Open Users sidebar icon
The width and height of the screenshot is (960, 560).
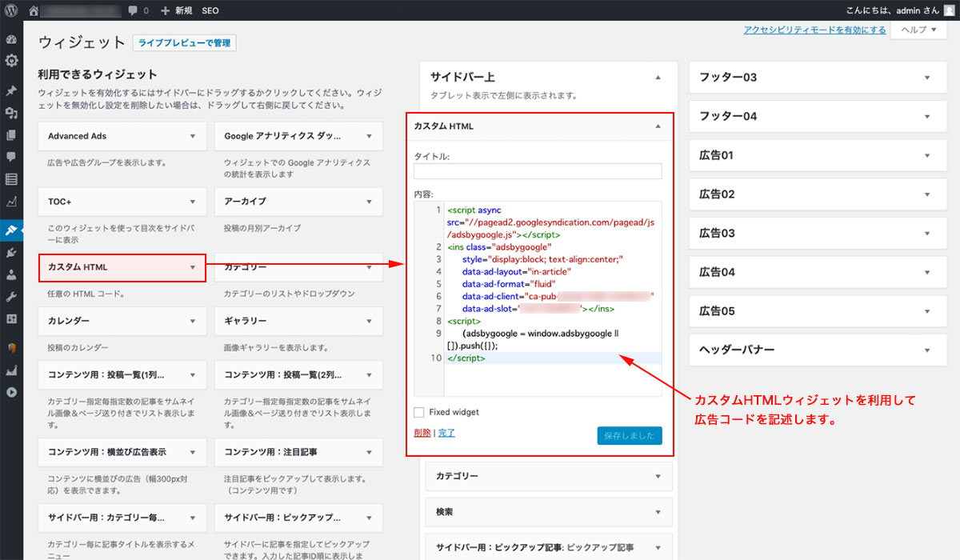[11, 274]
